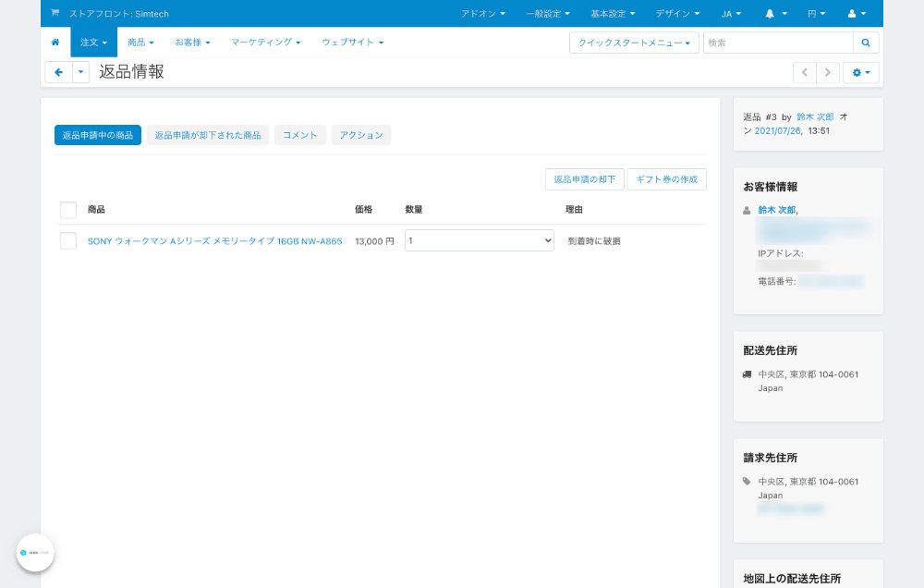Click the 返品申請の却下 button
Viewport: 924px width, 588px height.
585,179
